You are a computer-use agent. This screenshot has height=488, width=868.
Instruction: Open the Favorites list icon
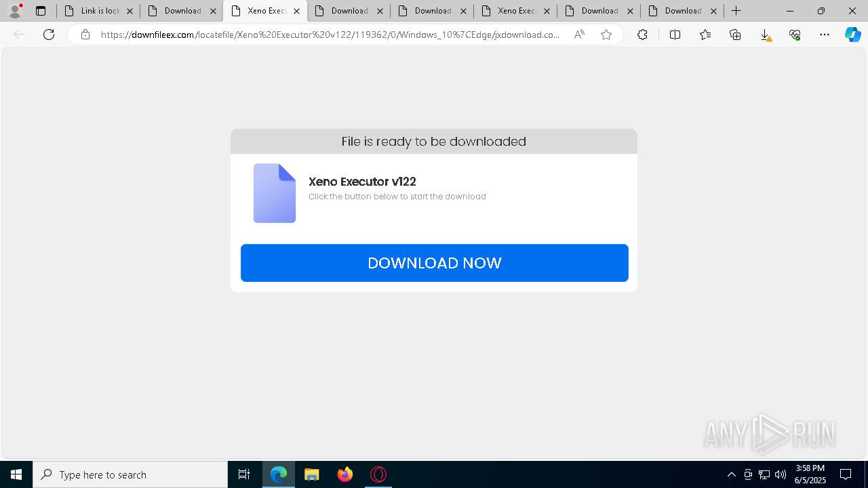coord(705,35)
